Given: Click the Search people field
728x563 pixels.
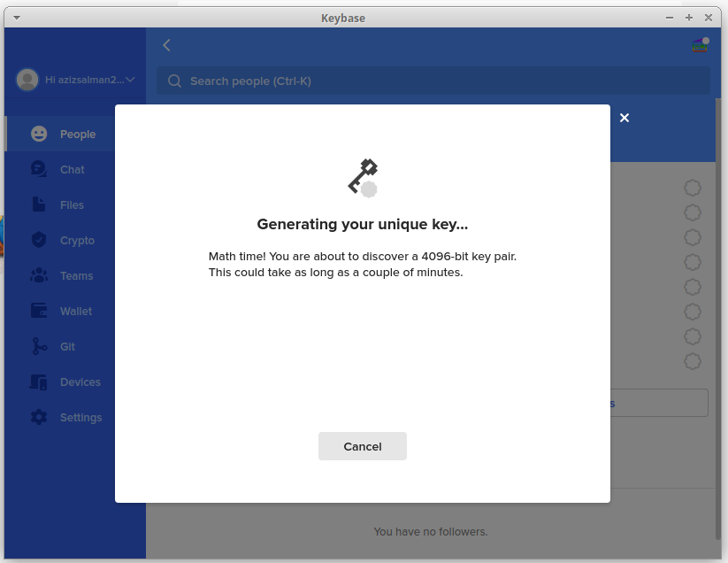Looking at the screenshot, I should click(433, 81).
